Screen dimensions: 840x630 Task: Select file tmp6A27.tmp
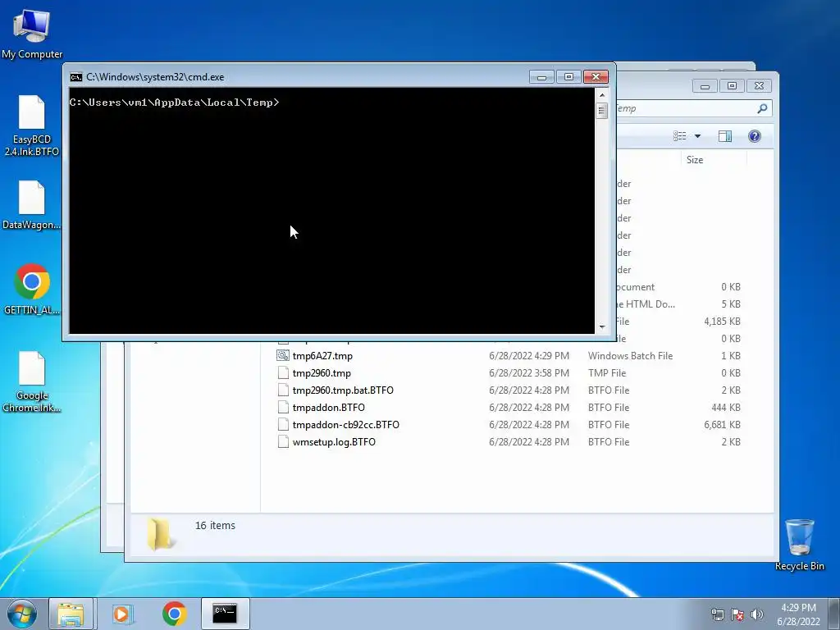click(x=322, y=356)
